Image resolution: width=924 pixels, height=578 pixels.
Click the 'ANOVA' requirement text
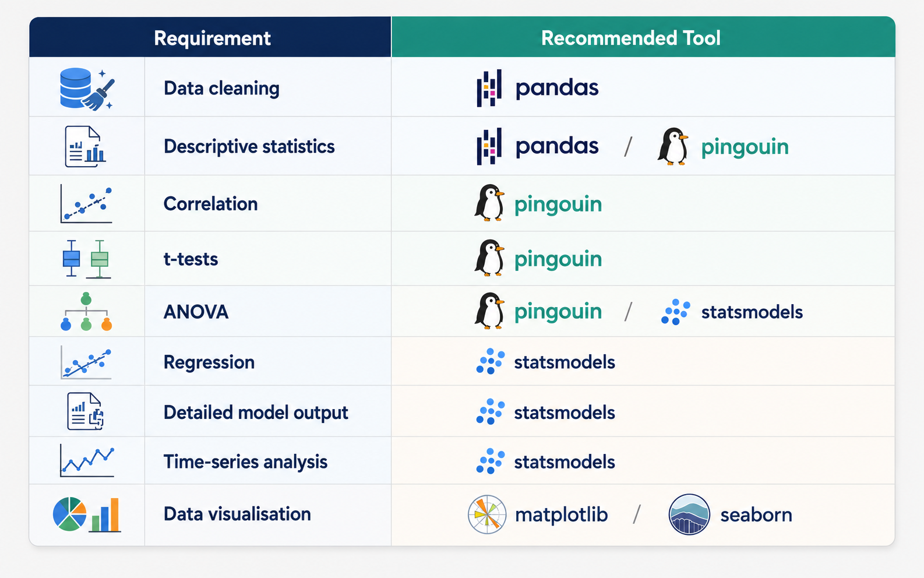(196, 312)
